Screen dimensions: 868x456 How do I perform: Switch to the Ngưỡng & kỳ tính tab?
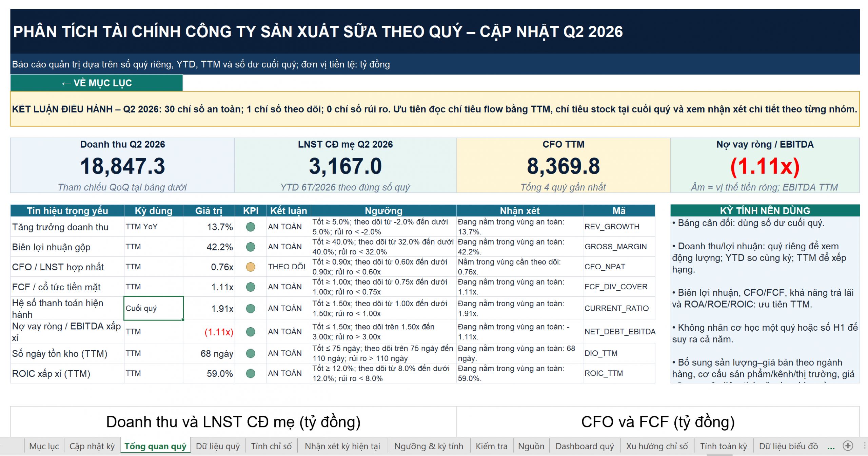pos(429,446)
